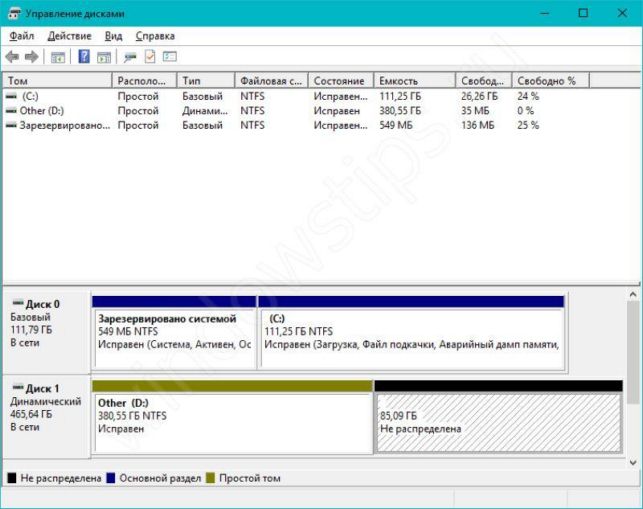Click the 111,25 ГБ capacity cell
This screenshot has height=509, width=643.
click(x=400, y=96)
